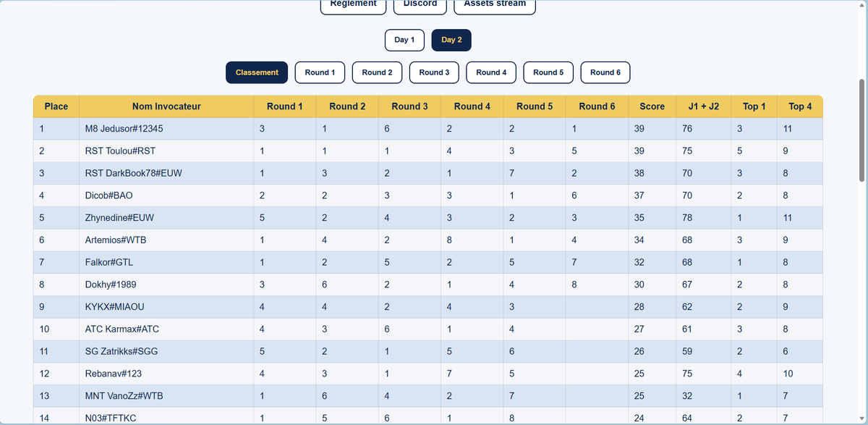The image size is (868, 425).
Task: Click the Round 1 column header
Action: (285, 106)
